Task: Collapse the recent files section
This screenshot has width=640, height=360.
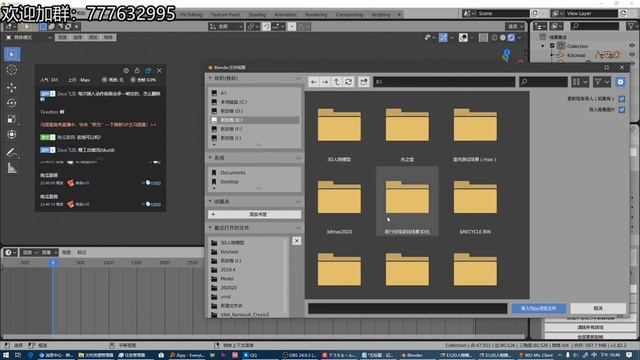Action: point(210,228)
